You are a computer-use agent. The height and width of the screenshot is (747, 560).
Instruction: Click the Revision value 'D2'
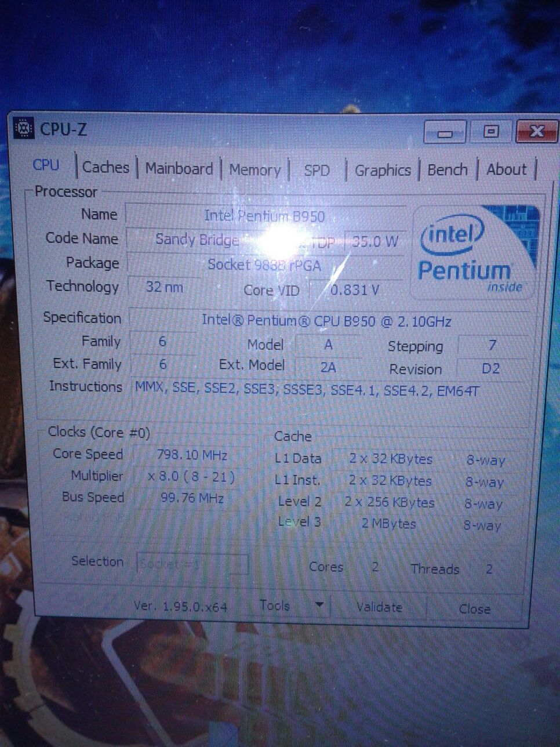click(x=490, y=369)
